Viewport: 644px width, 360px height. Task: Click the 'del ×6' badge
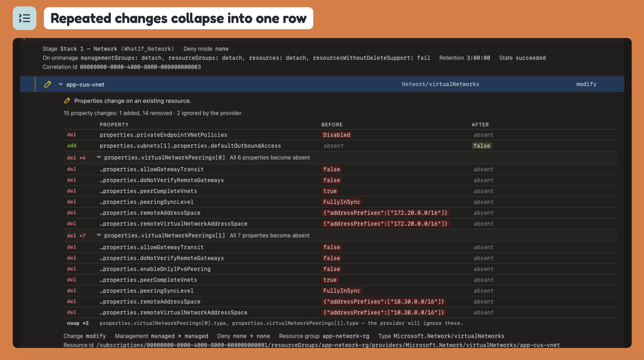(76, 158)
